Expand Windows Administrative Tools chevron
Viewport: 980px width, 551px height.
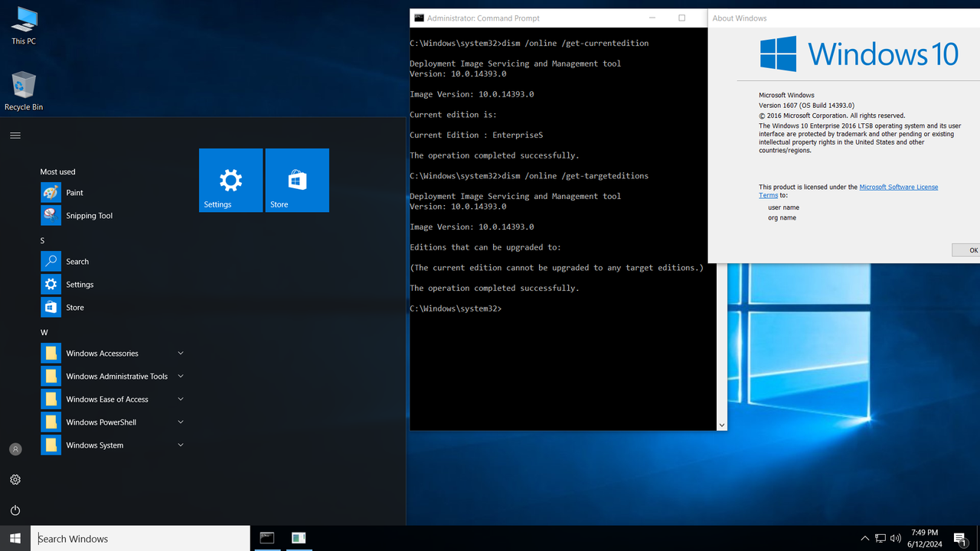(181, 377)
